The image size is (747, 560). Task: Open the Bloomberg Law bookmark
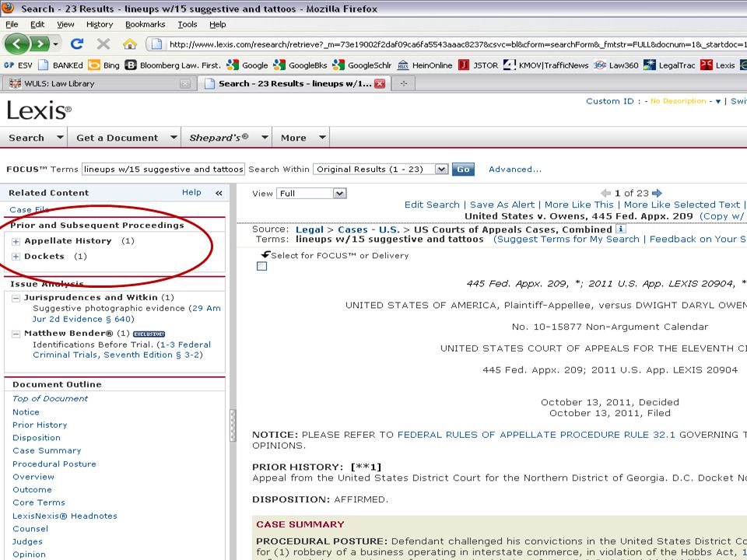[174, 65]
